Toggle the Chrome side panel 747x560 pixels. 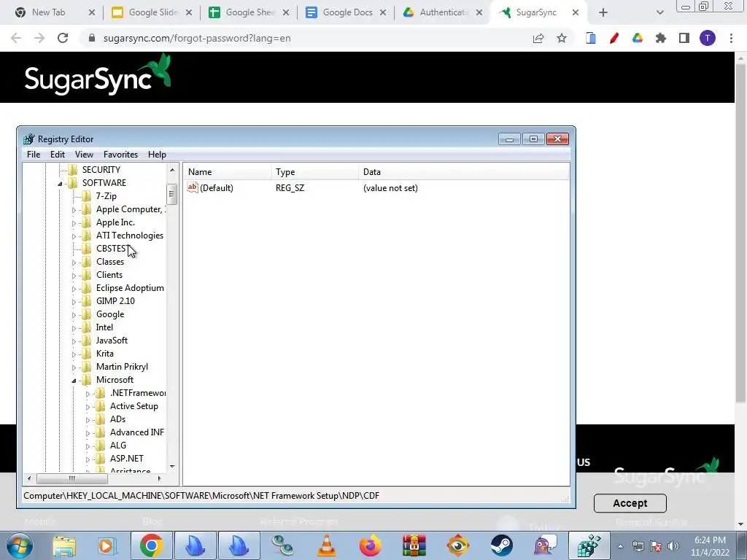(x=684, y=38)
